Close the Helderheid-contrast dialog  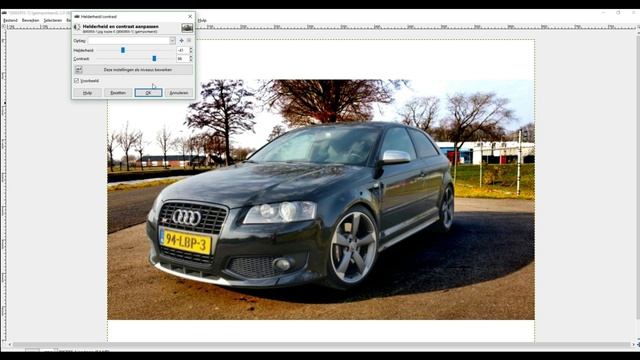[190, 16]
